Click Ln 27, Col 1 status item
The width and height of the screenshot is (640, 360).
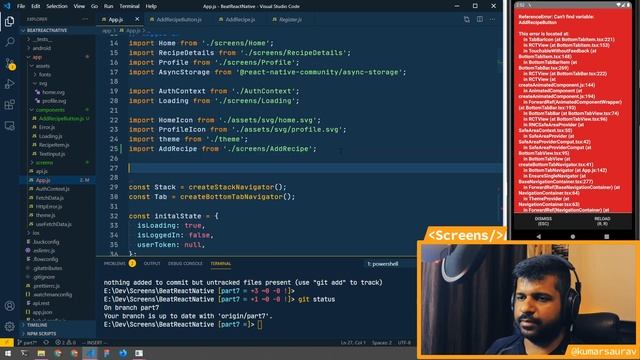[x=353, y=342]
